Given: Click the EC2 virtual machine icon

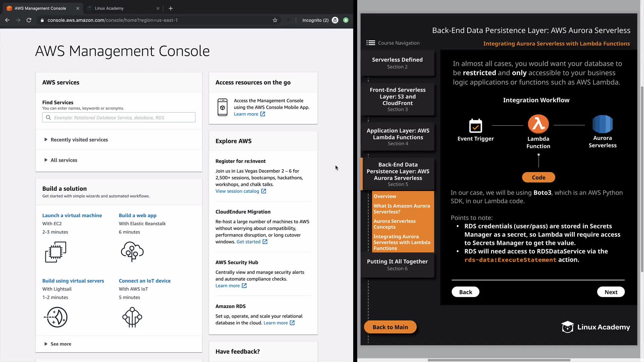Looking at the screenshot, I should pyautogui.click(x=56, y=252).
